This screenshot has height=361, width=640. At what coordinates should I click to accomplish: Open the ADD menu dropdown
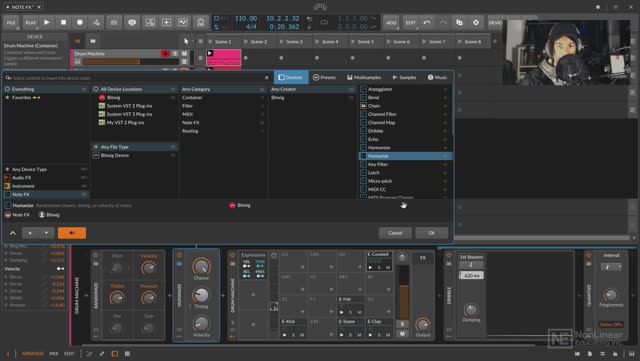[x=391, y=22]
